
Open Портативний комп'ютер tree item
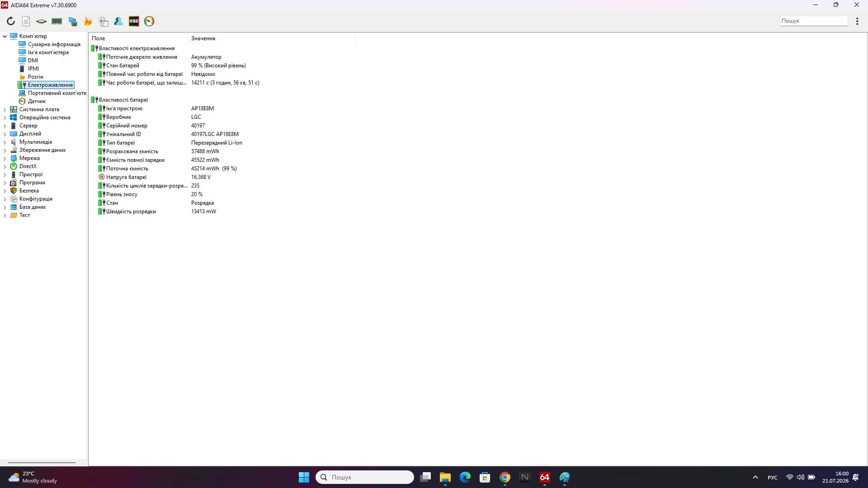click(57, 93)
